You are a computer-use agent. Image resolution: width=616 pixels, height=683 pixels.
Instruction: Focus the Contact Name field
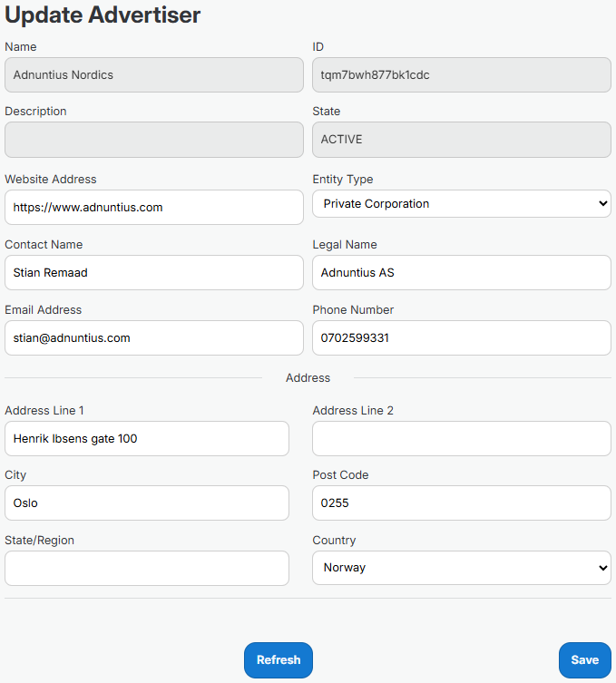point(153,273)
